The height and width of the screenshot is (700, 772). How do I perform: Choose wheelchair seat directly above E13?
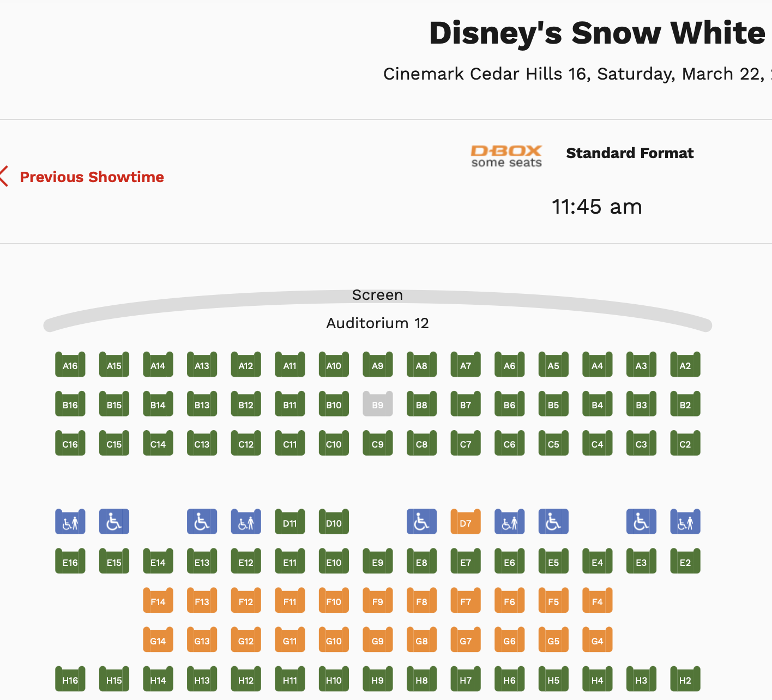(x=202, y=522)
